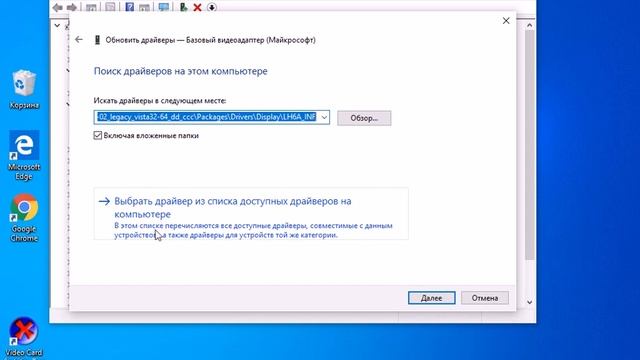Screen dimensions: 640x360
Task: Click the title 'Обновить драйверы — Базовый видеоадаптер'
Action: [x=211, y=40]
